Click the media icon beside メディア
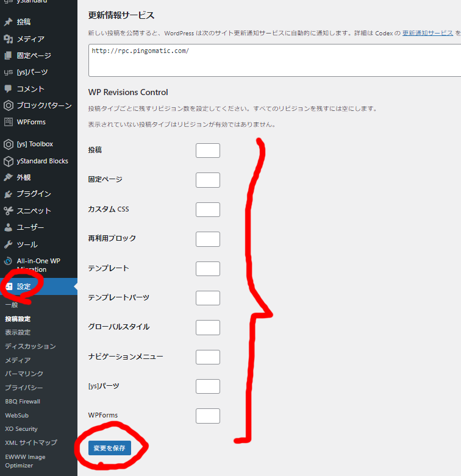The image size is (461, 476). click(8, 39)
